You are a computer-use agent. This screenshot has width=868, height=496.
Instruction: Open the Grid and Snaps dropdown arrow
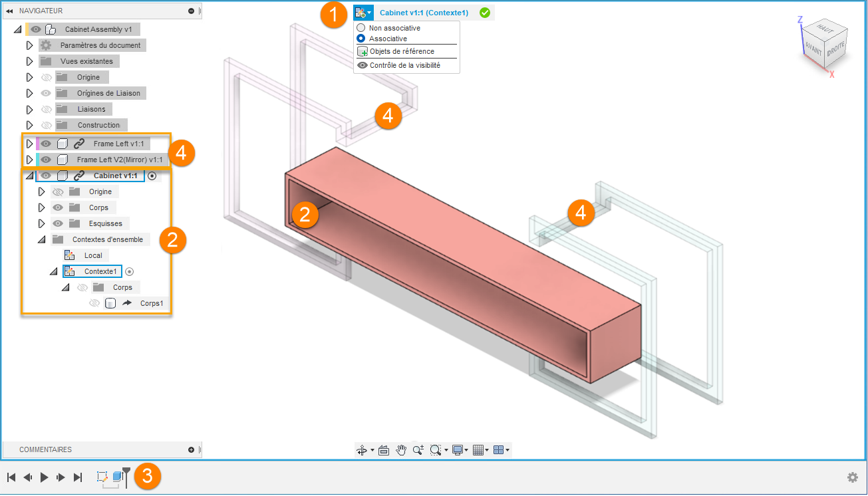click(x=487, y=450)
